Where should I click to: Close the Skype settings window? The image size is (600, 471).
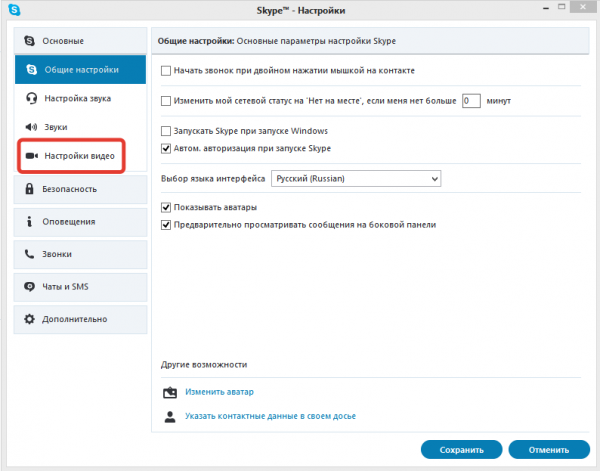click(583, 7)
